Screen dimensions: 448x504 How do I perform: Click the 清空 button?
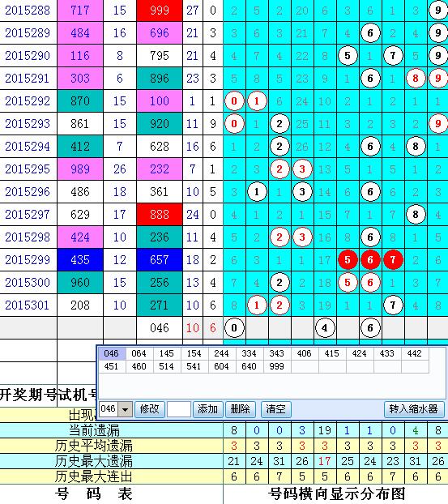click(275, 409)
